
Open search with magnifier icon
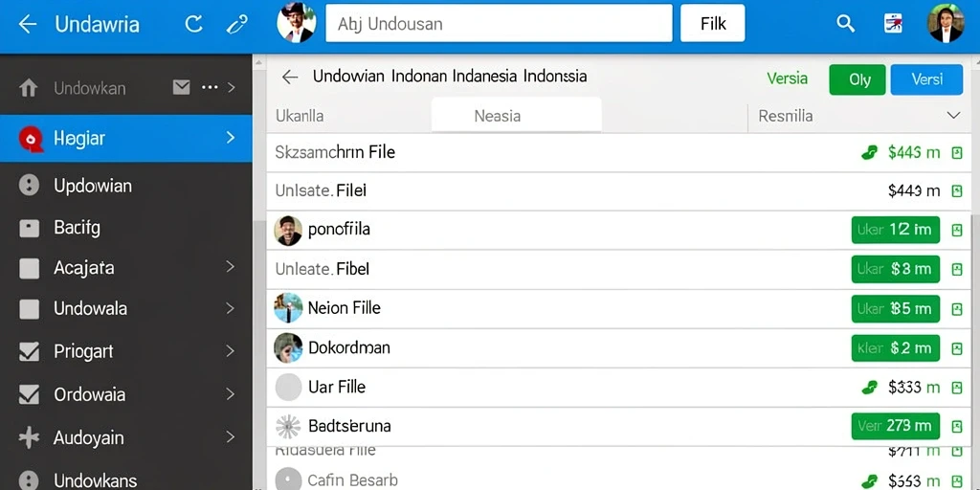click(845, 24)
